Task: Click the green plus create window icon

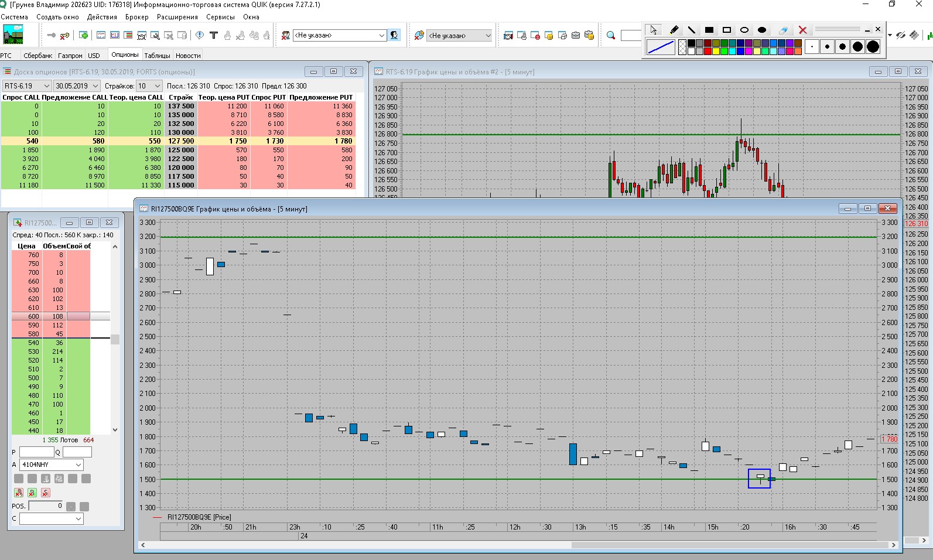Action: click(84, 36)
